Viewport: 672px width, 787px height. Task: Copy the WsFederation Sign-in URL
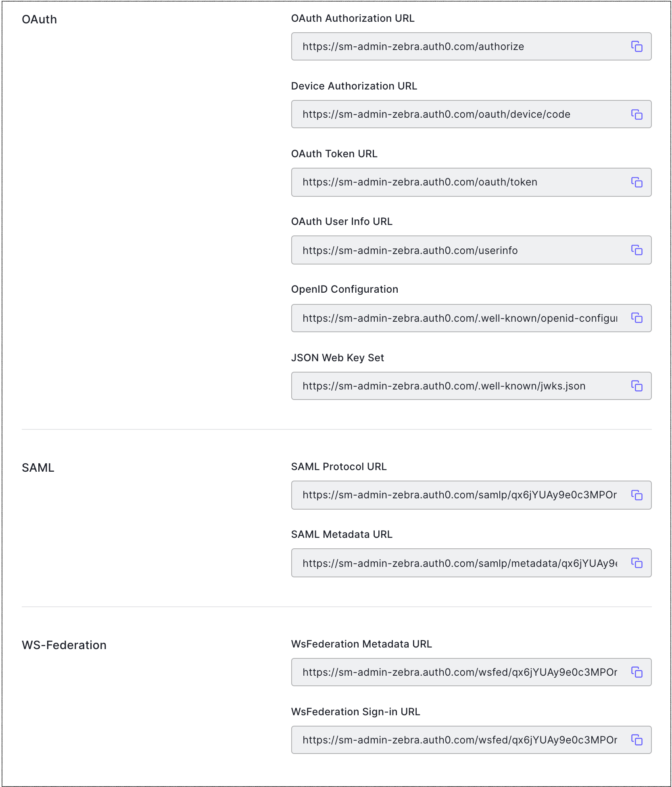(x=637, y=740)
